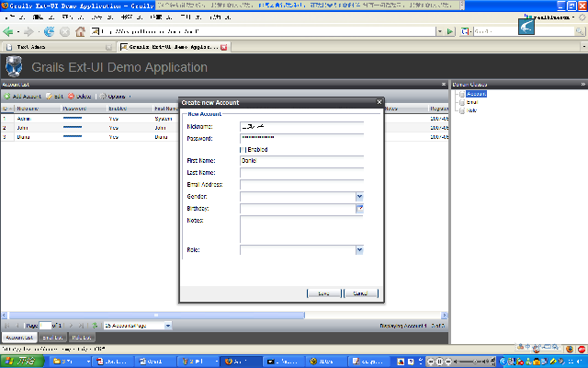Click the Email Address input field
588x368 pixels.
click(302, 184)
